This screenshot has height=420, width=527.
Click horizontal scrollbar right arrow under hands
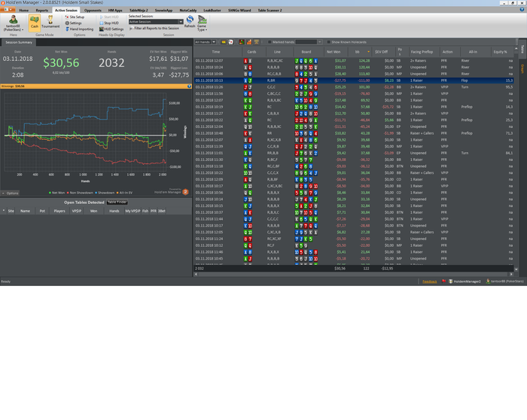click(511, 274)
